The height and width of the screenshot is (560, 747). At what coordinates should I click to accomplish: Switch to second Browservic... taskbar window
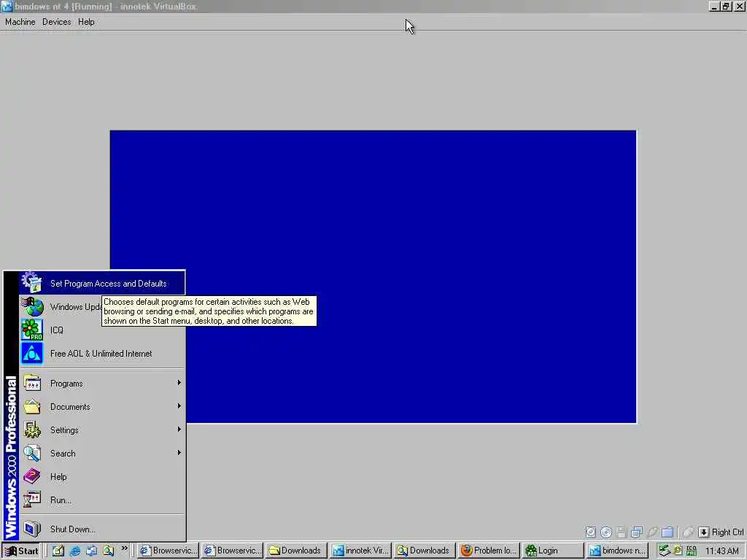click(x=232, y=551)
